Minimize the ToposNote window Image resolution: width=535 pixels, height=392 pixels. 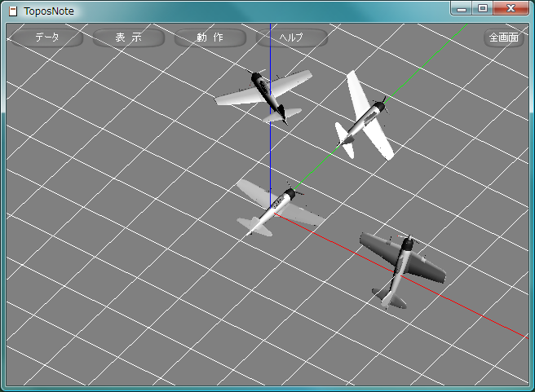tap(462, 8)
